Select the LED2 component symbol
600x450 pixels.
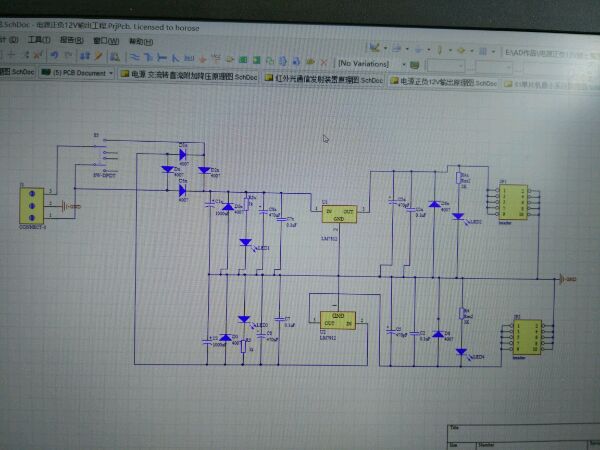(458, 217)
